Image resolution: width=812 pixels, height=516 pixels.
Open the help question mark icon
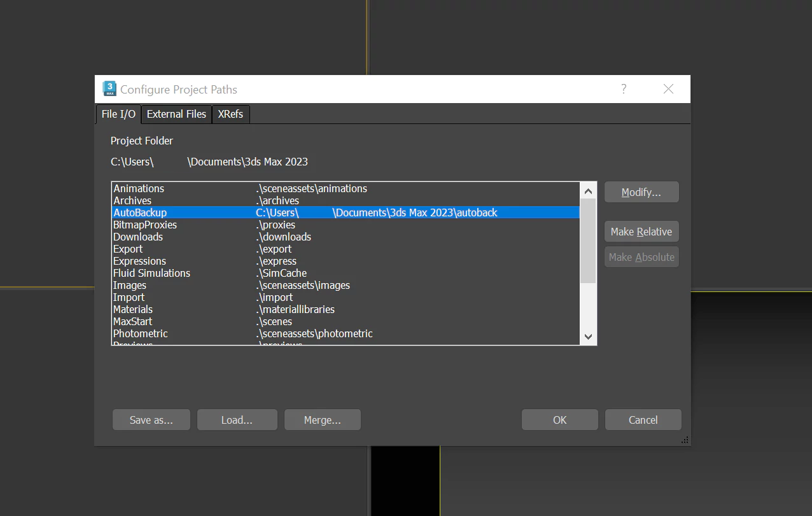tap(623, 89)
